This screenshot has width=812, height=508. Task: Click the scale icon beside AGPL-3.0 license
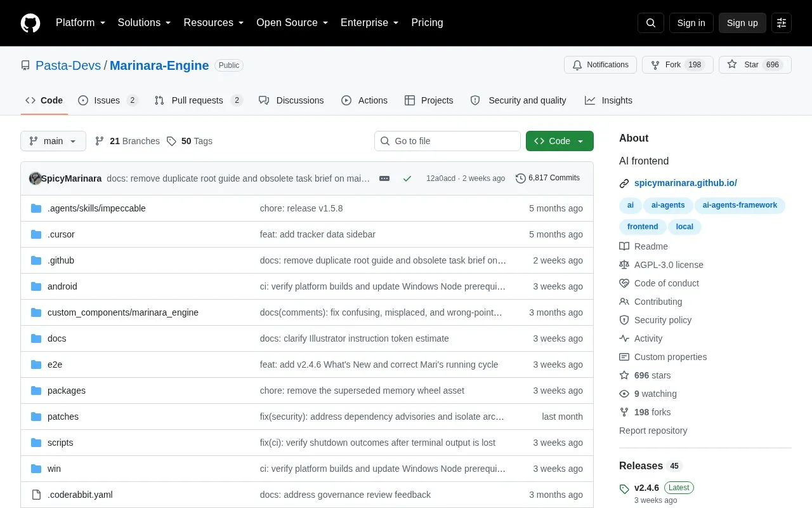[624, 265]
